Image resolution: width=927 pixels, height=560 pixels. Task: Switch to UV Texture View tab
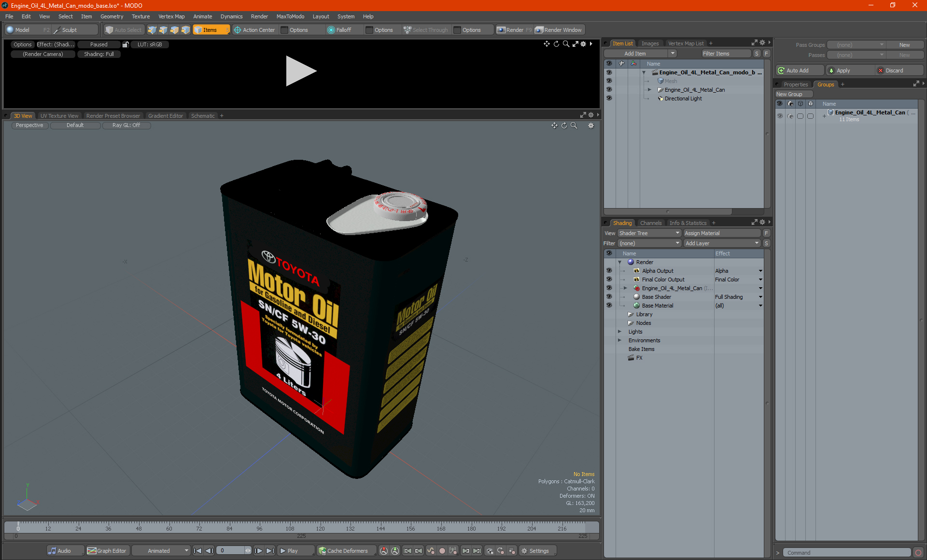point(59,116)
